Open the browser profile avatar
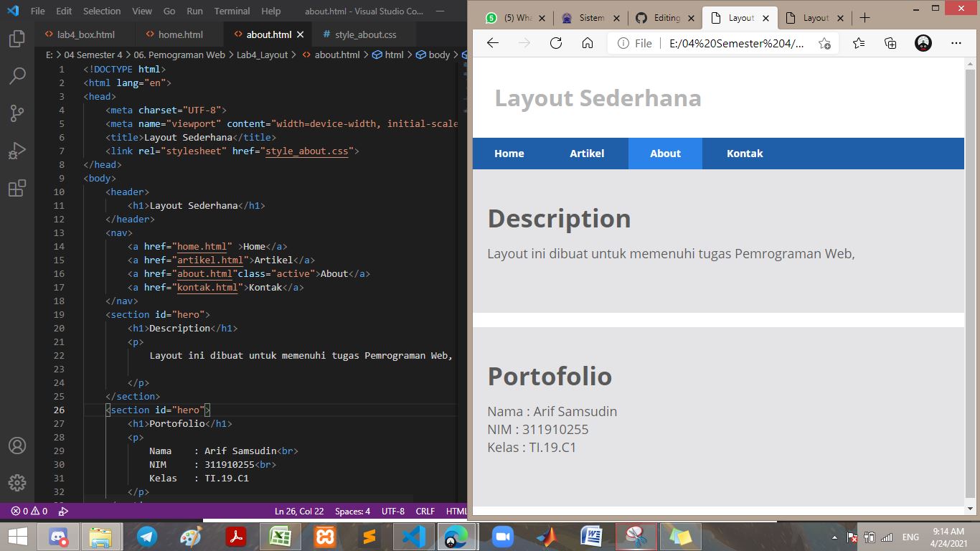This screenshot has height=551, width=980. click(923, 43)
